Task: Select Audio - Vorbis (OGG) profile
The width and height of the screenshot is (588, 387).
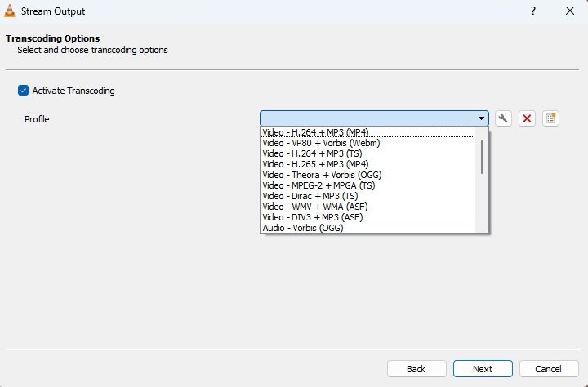Action: 302,228
